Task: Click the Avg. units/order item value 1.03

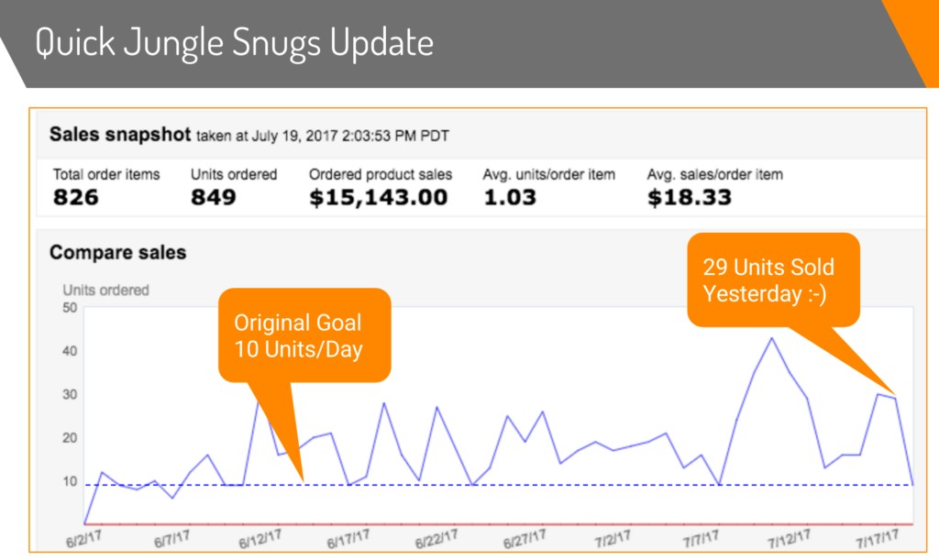Action: point(509,197)
